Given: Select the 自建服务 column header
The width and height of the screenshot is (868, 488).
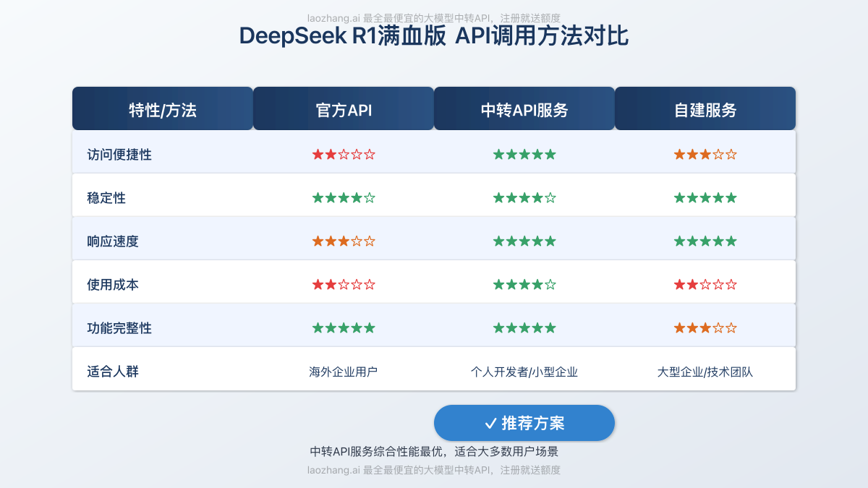Looking at the screenshot, I should tap(705, 108).
